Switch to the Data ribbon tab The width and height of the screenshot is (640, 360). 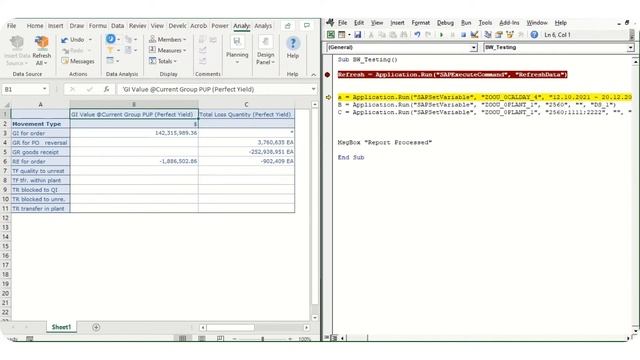(118, 26)
